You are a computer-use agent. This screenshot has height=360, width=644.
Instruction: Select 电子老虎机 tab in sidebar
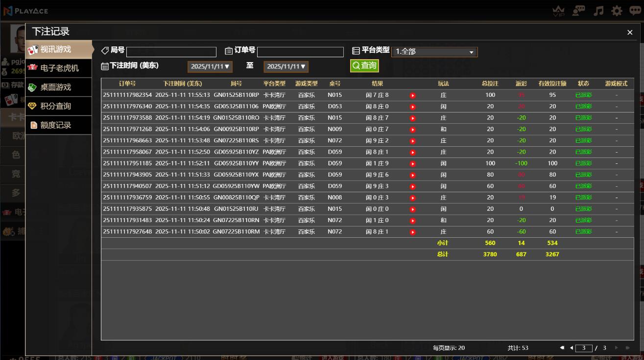[x=59, y=68]
